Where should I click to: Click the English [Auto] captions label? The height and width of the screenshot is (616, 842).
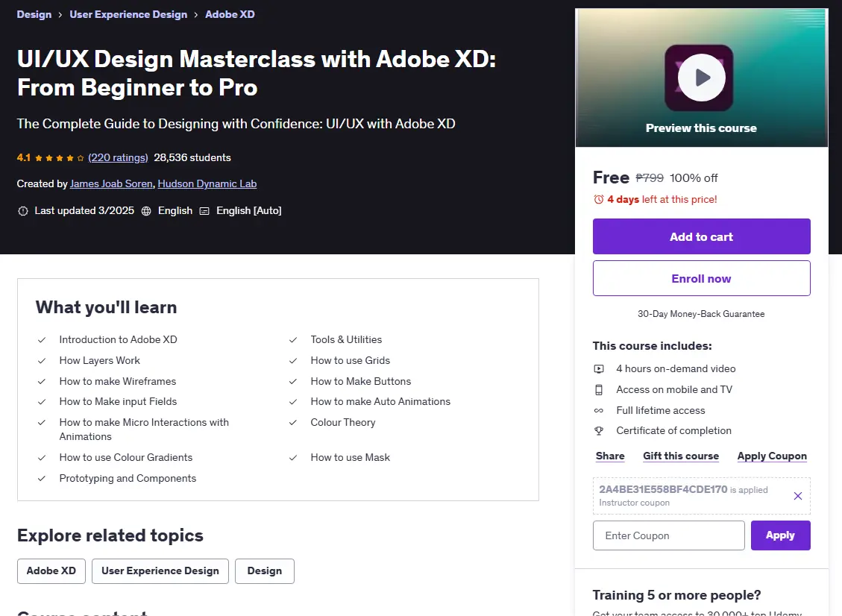(x=248, y=211)
